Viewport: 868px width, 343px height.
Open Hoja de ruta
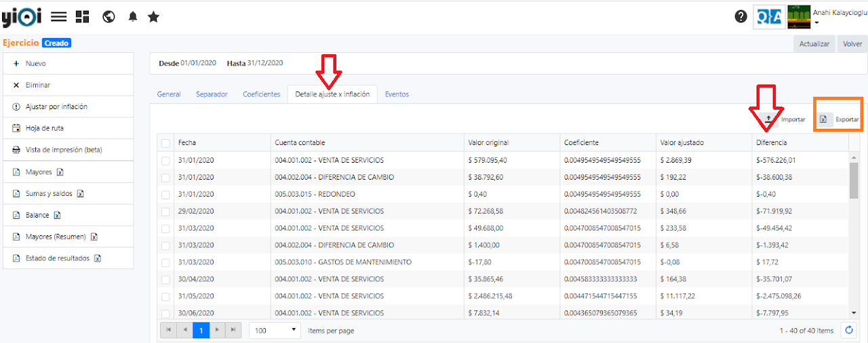68,128
